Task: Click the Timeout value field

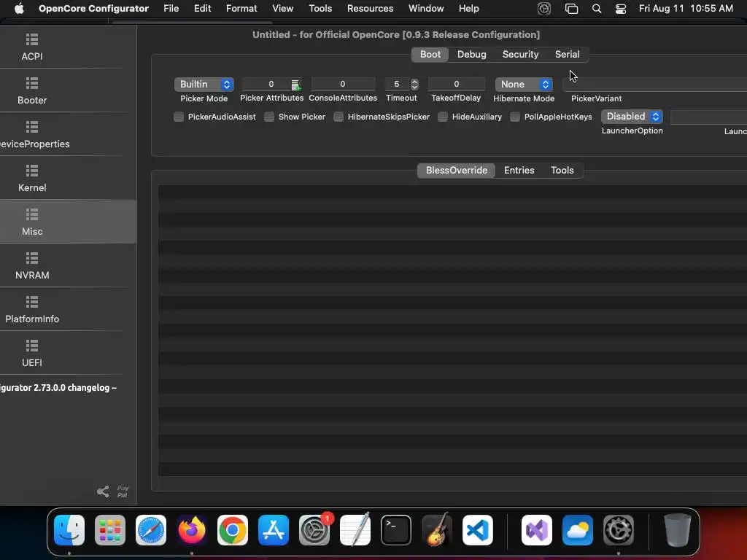Action: click(x=397, y=85)
